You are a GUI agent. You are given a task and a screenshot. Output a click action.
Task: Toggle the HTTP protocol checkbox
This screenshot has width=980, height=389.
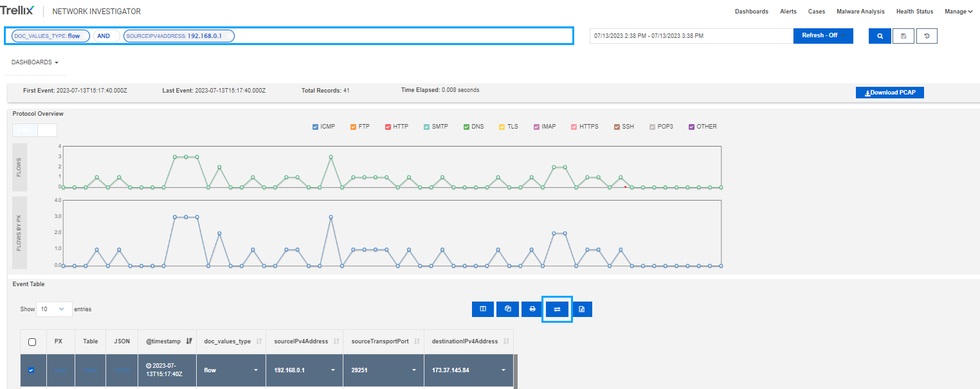click(x=388, y=127)
